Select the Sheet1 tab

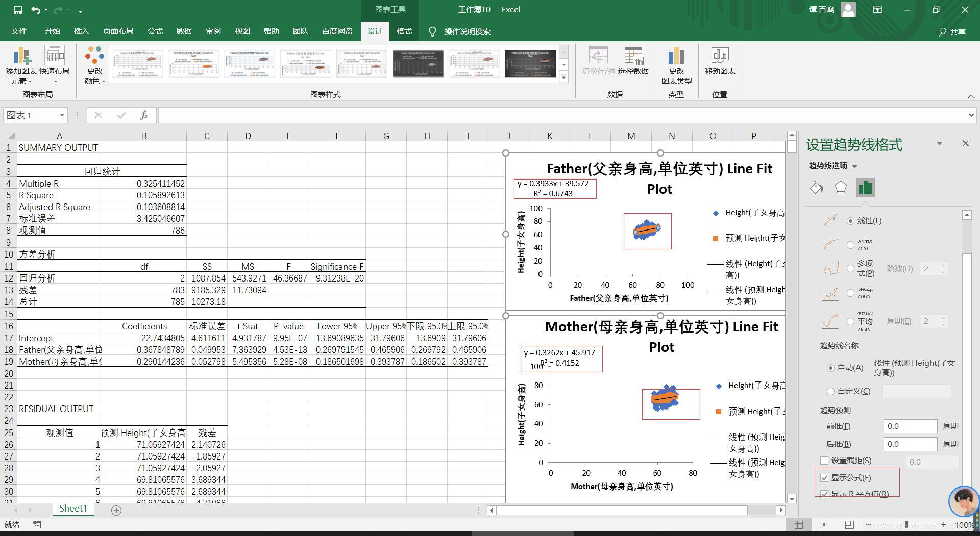pyautogui.click(x=73, y=508)
